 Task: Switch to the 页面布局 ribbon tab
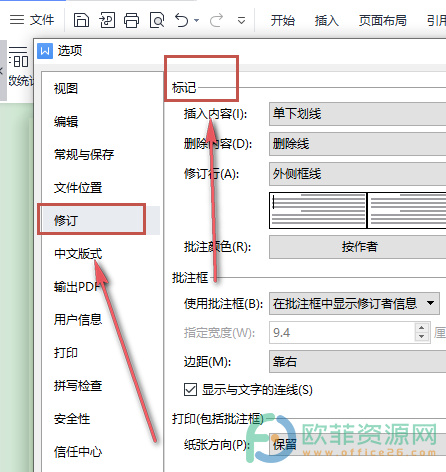coord(383,21)
